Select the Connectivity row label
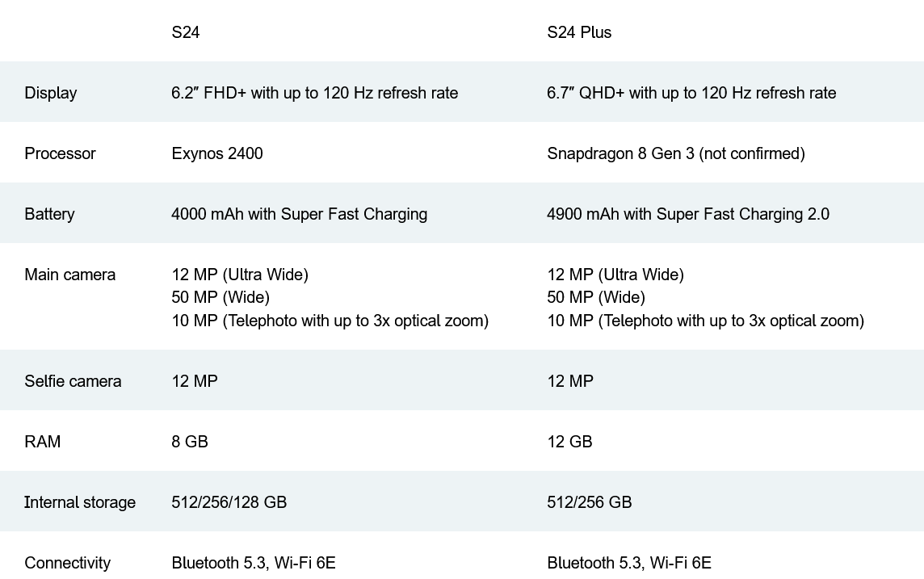This screenshot has width=924, height=579. point(67,563)
